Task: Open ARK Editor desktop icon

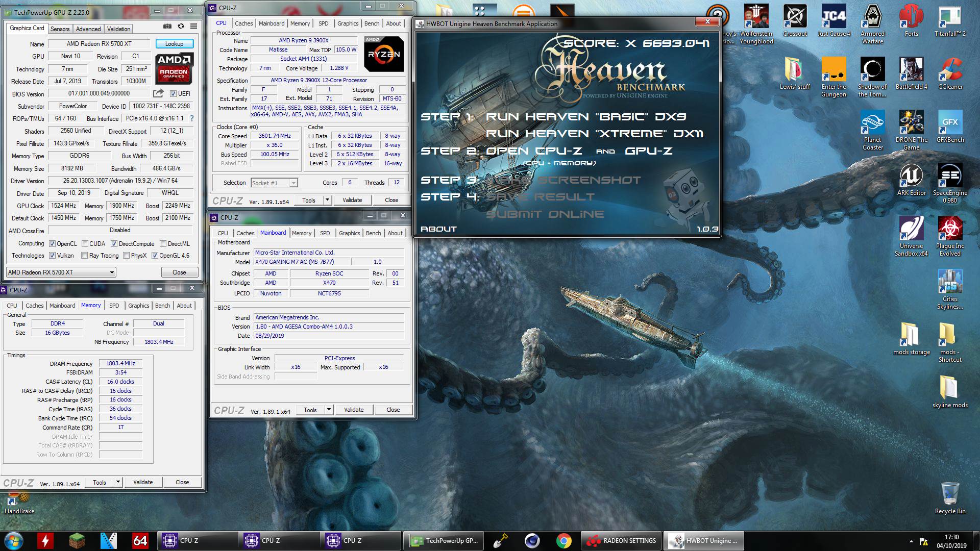Action: 911,180
